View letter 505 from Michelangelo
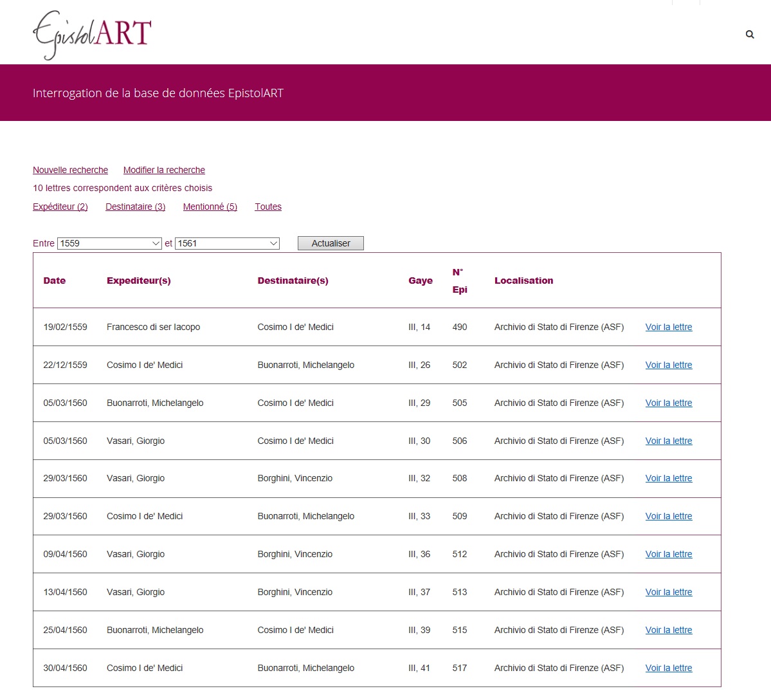 click(669, 403)
